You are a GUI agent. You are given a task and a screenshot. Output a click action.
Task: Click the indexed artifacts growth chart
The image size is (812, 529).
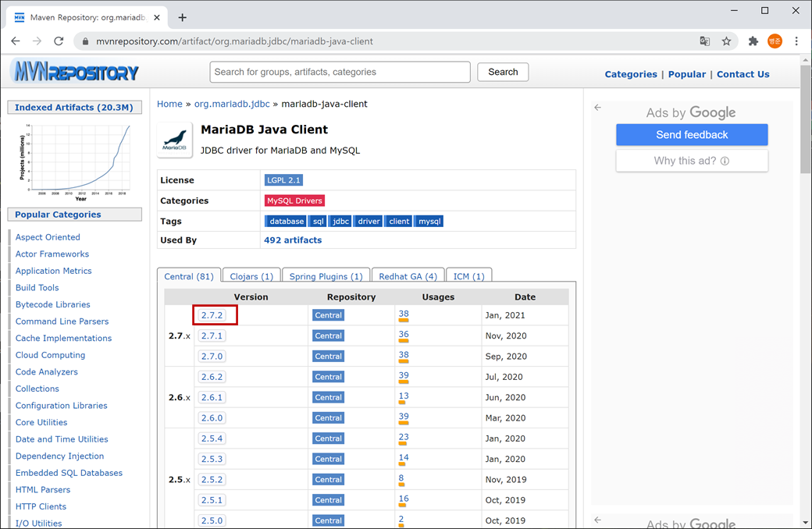(x=75, y=162)
